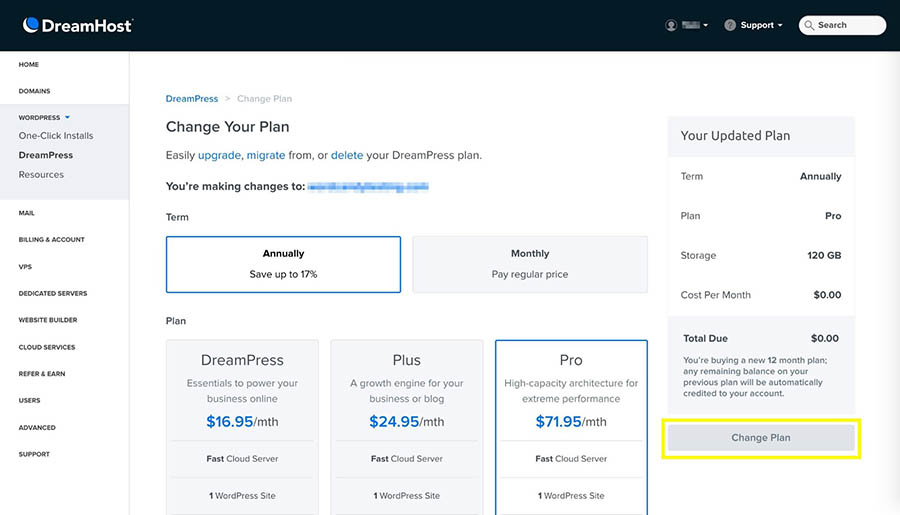The height and width of the screenshot is (515, 900).
Task: Open Support in the left sidebar
Action: (x=34, y=454)
